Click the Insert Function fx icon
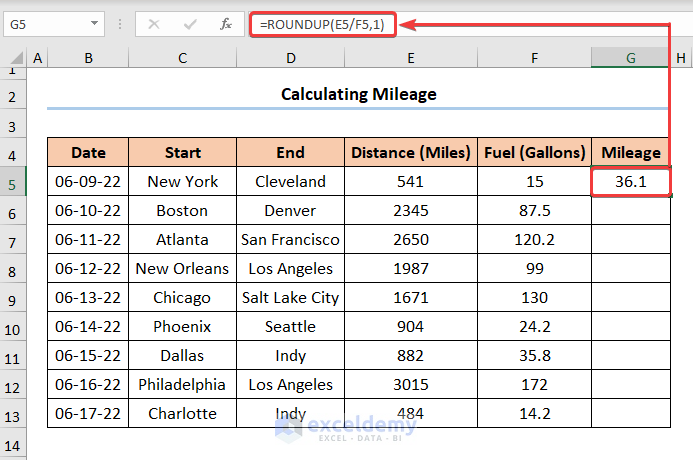The width and height of the screenshot is (693, 460). coord(226,24)
